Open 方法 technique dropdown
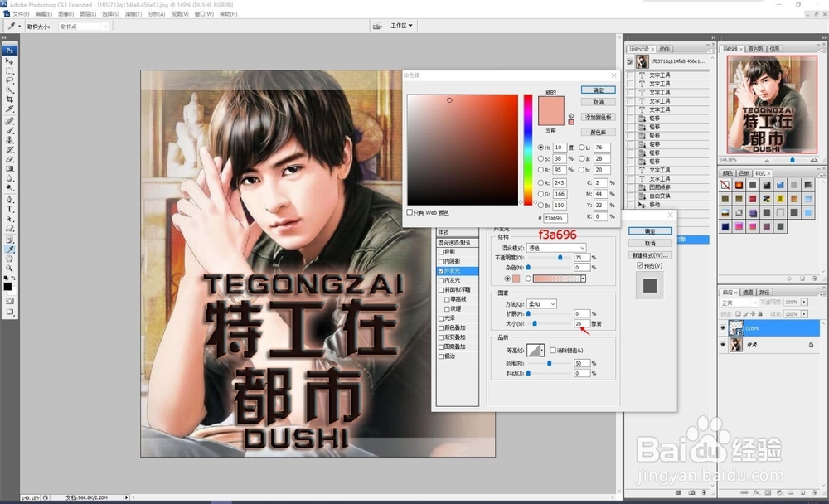The image size is (829, 504). [x=541, y=303]
